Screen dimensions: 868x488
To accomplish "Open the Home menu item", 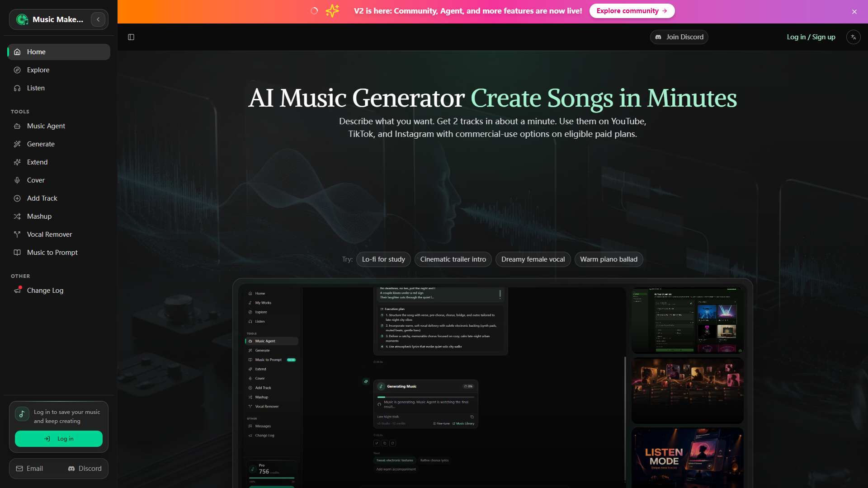I will pos(59,52).
